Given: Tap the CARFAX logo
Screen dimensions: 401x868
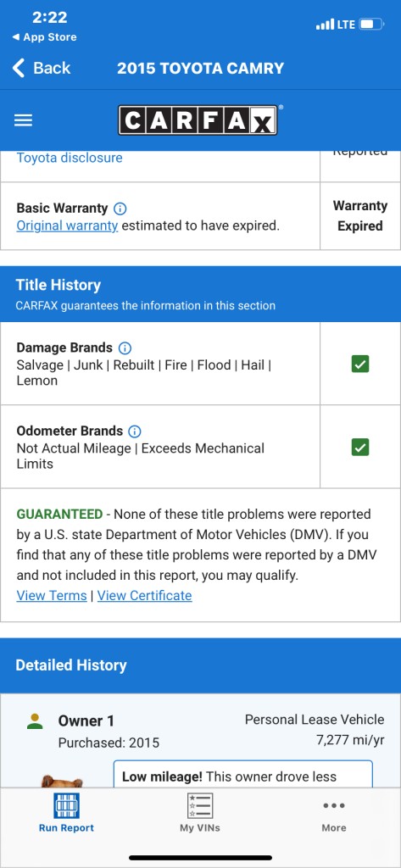Looking at the screenshot, I should 198,120.
